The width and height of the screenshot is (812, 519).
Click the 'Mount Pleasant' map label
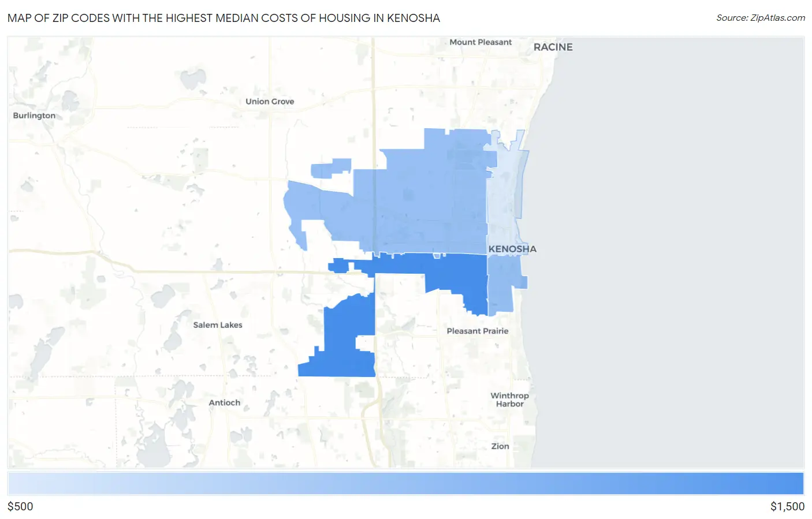[x=481, y=42]
